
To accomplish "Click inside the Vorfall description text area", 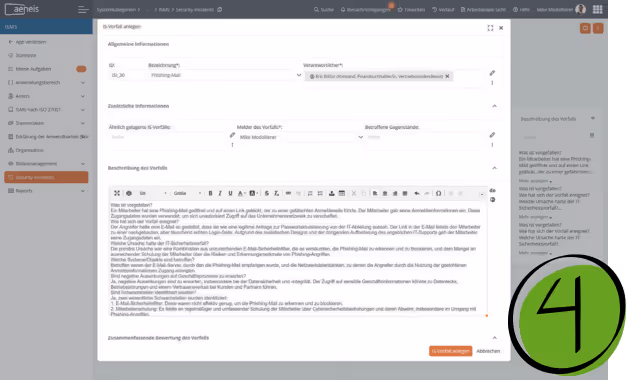I will coord(298,259).
